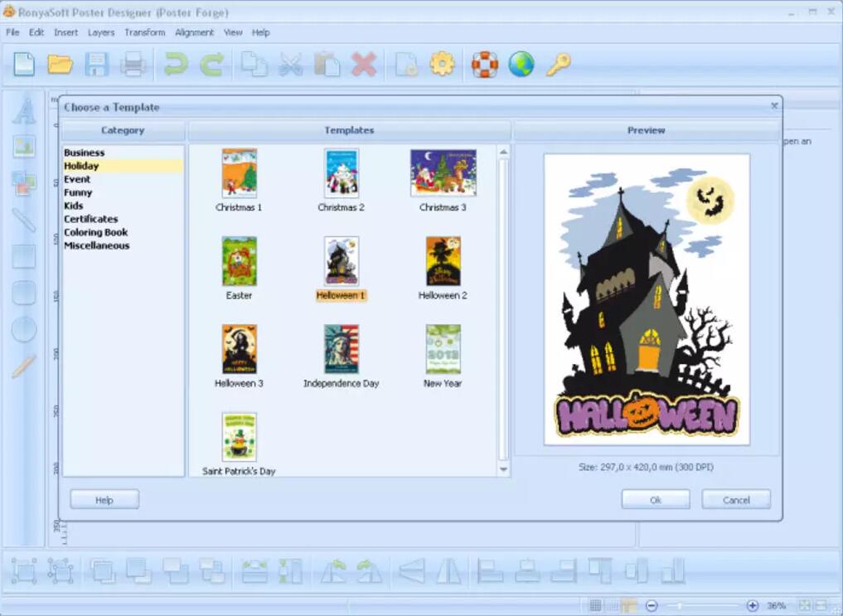Choose the Christmas 3 template thumbnail
843x616 pixels.
click(x=443, y=172)
